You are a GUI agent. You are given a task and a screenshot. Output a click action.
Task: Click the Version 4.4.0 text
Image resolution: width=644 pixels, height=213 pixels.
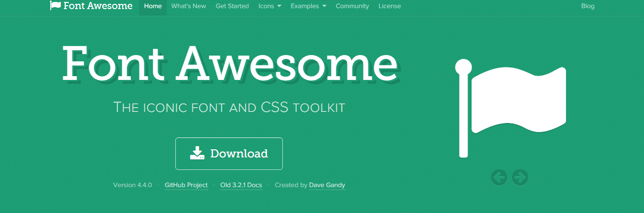pos(132,185)
